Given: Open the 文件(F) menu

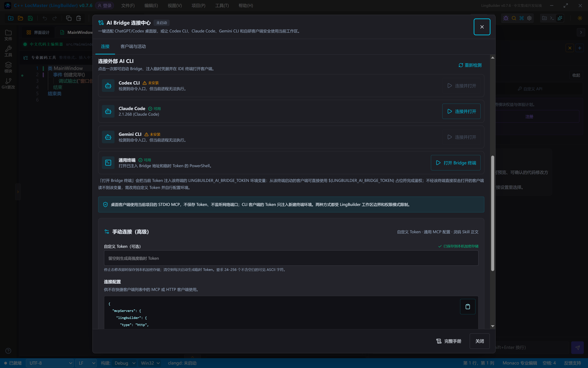Looking at the screenshot, I should click(x=128, y=5).
